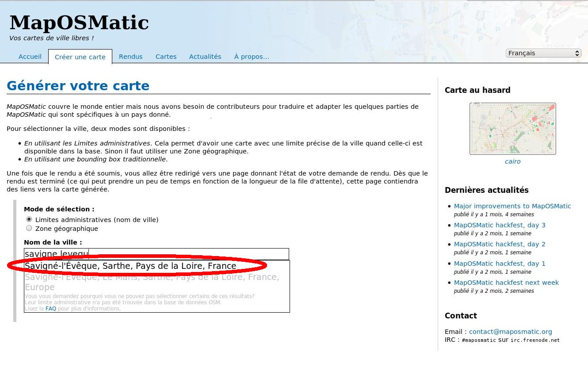This screenshot has height=379, width=588.
Task: Click the Carte au hasard heading
Action: tap(477, 90)
